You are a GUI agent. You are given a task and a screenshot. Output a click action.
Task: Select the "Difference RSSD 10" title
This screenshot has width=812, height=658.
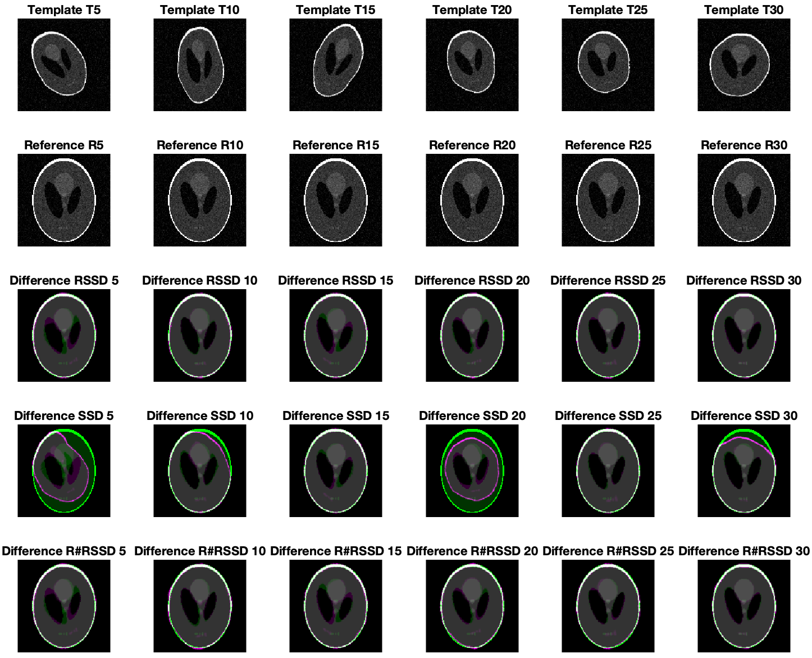pos(200,281)
